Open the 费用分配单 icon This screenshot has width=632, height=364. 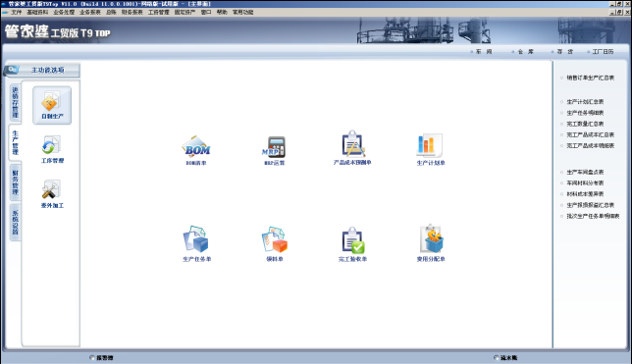click(431, 238)
